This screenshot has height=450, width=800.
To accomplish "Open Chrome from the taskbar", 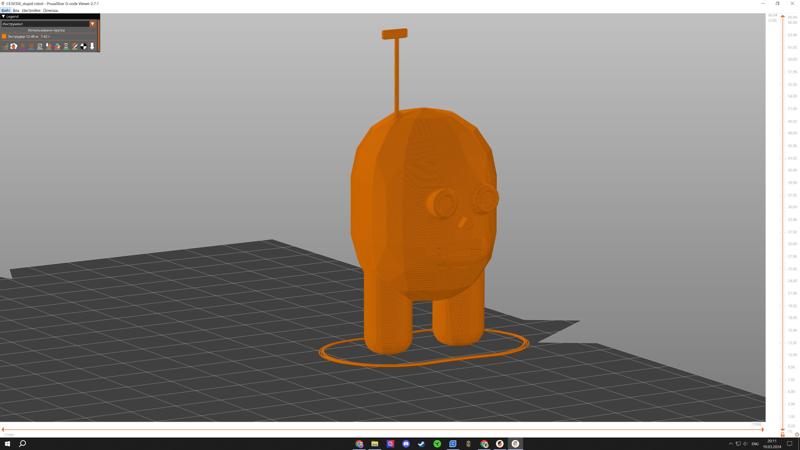I will (359, 444).
